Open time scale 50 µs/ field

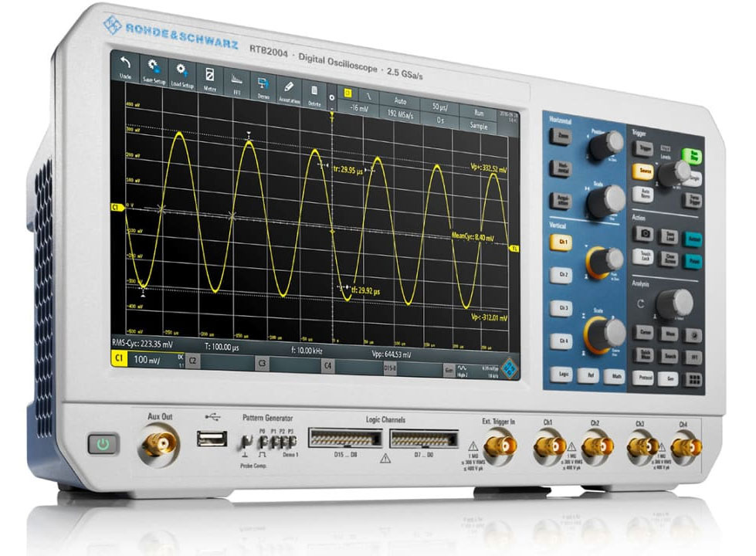click(439, 107)
